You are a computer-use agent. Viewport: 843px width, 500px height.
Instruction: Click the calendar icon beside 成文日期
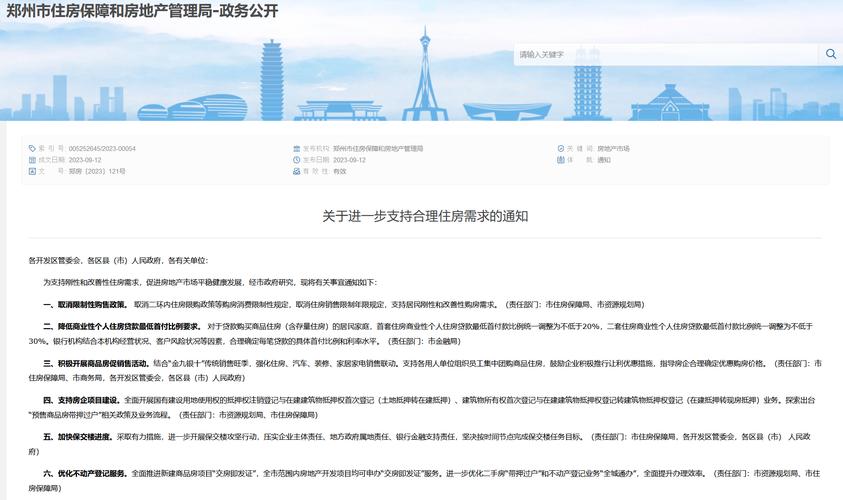(32, 160)
